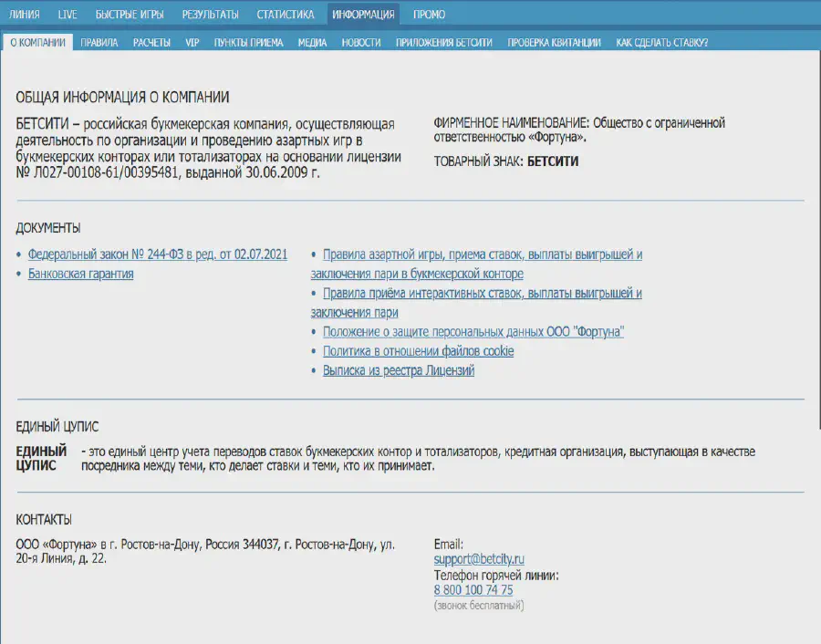Switch to the LIVE section
This screenshot has width=821, height=644.
coord(68,15)
